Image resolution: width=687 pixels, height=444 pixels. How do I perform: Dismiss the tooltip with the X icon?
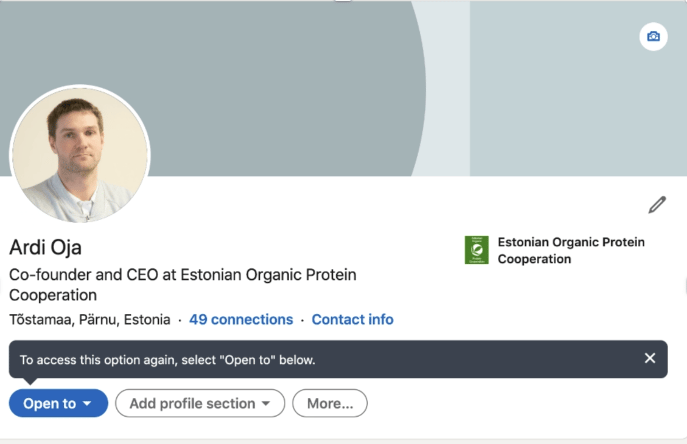pos(650,358)
